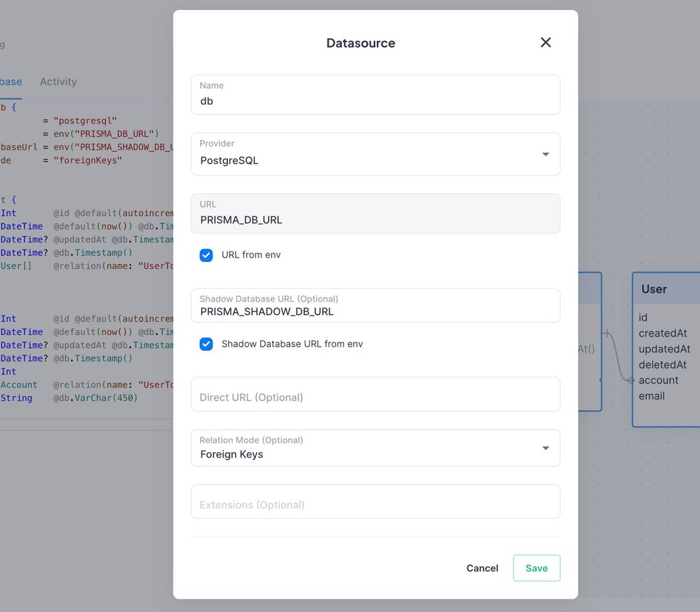Edit the Shadow Database URL field
This screenshot has width=700, height=612.
click(375, 305)
